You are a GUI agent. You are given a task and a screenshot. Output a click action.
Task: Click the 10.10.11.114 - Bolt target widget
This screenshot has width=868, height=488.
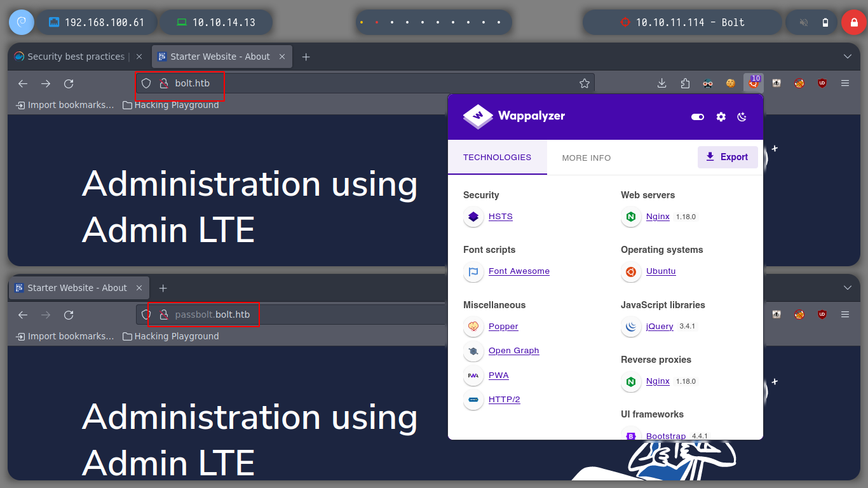pos(682,22)
